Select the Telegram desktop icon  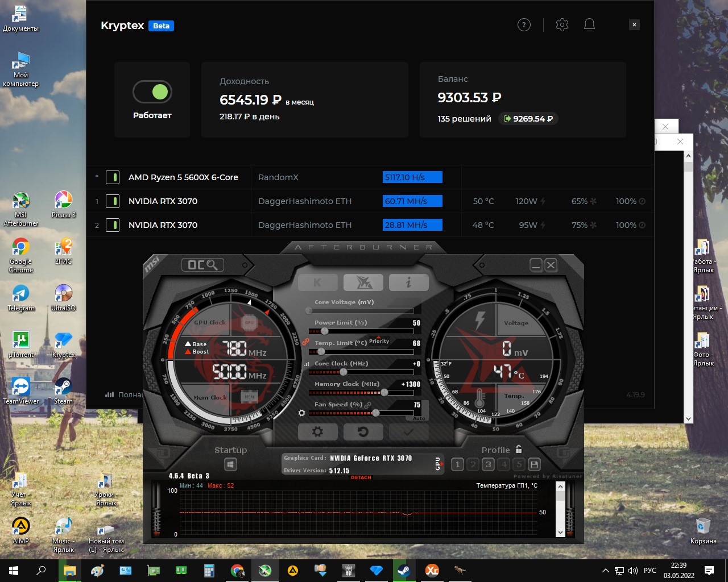click(21, 298)
